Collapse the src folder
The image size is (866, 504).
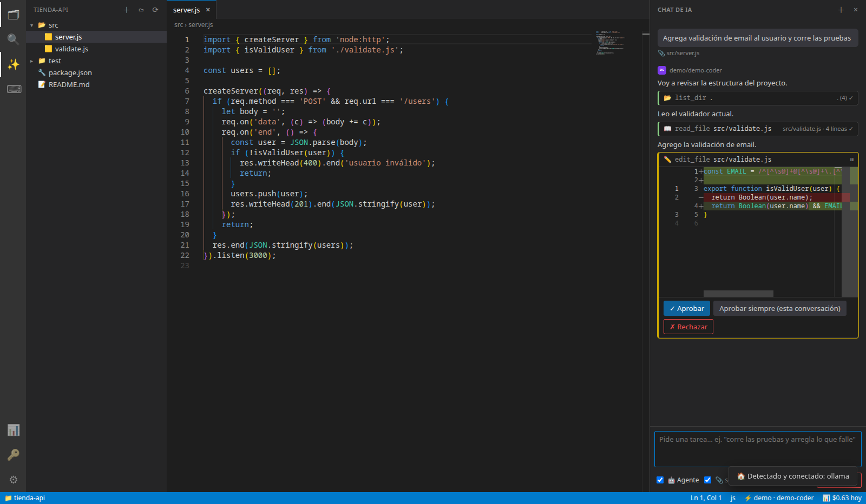coord(31,25)
